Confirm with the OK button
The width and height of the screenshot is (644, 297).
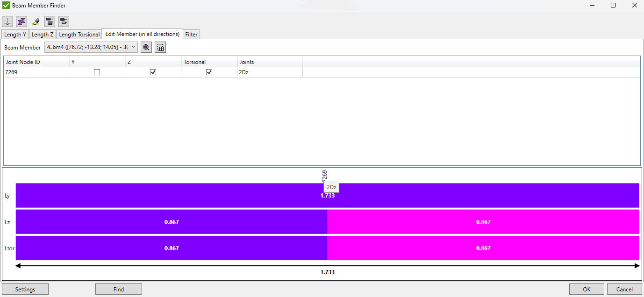(587, 289)
